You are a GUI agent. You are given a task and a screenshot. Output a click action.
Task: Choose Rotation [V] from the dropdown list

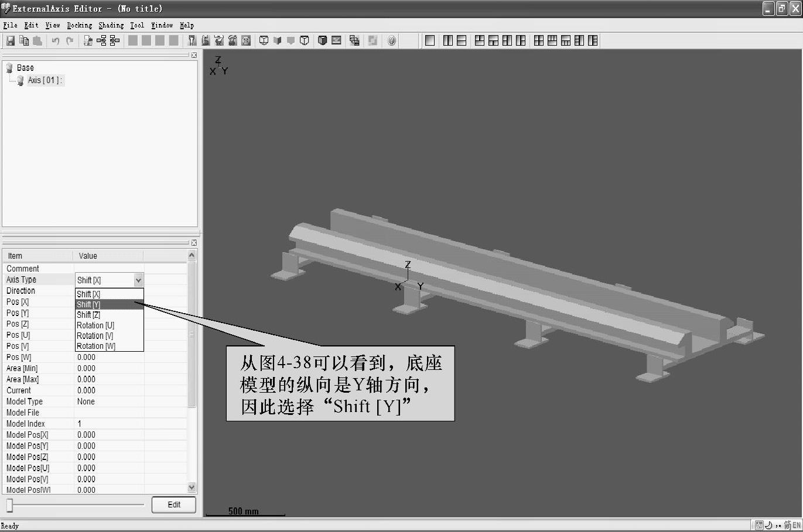pyautogui.click(x=110, y=336)
